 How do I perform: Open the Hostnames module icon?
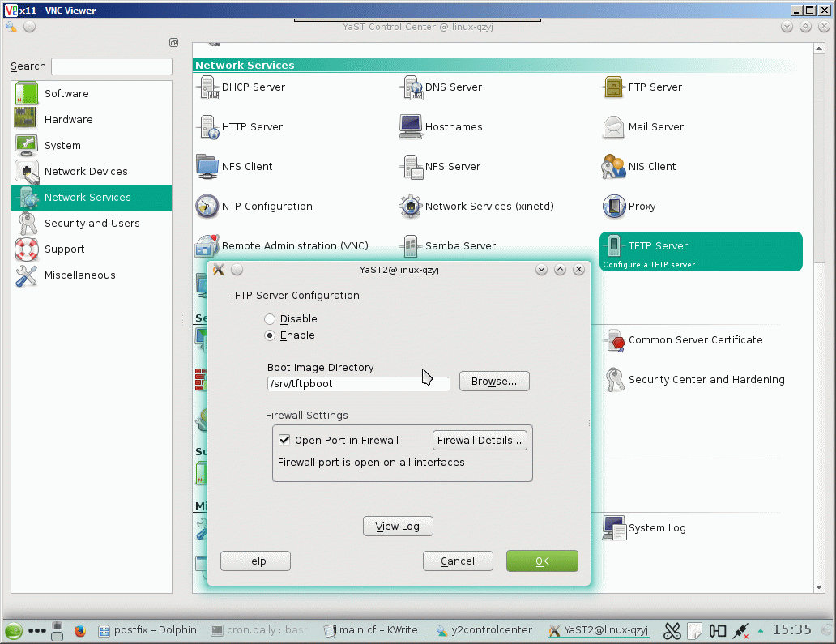pos(411,127)
